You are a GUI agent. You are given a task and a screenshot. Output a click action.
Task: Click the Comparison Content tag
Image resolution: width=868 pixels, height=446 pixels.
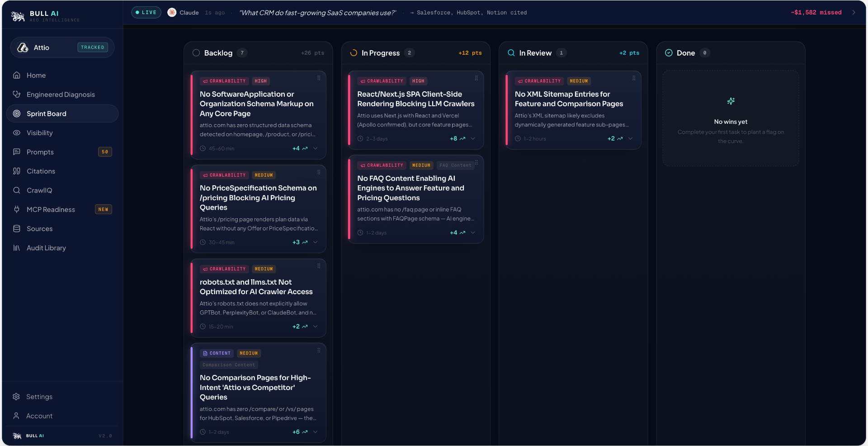pyautogui.click(x=229, y=365)
